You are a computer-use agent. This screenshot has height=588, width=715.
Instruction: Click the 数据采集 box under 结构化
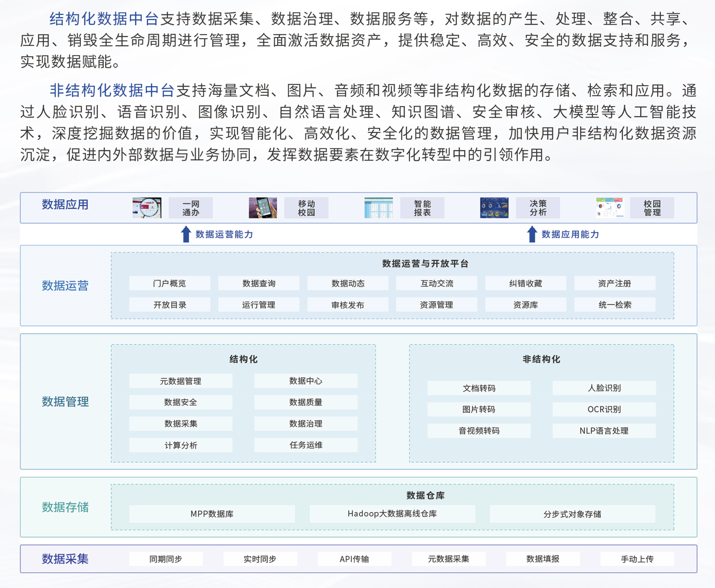coord(180,424)
